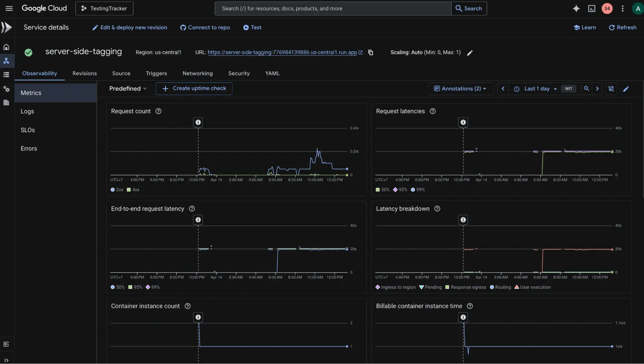Toggle 95% series in Request latencies legend
This screenshot has width=644, height=364.
[x=400, y=190]
